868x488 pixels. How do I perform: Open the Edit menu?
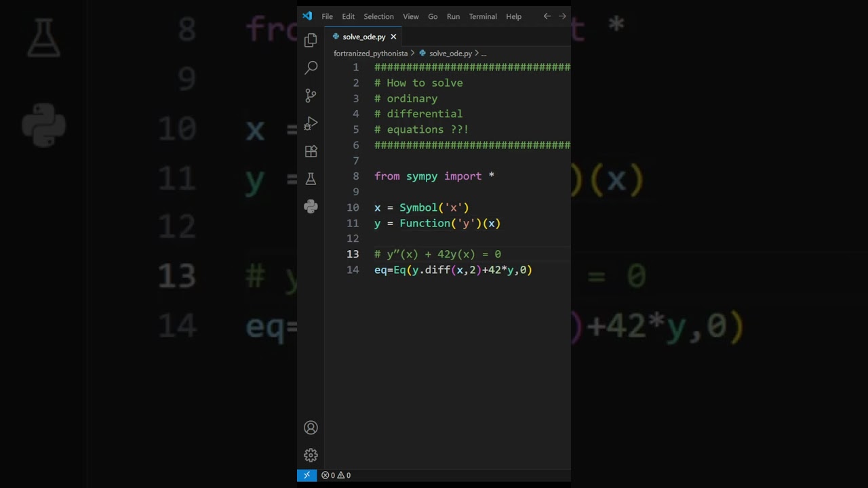349,16
